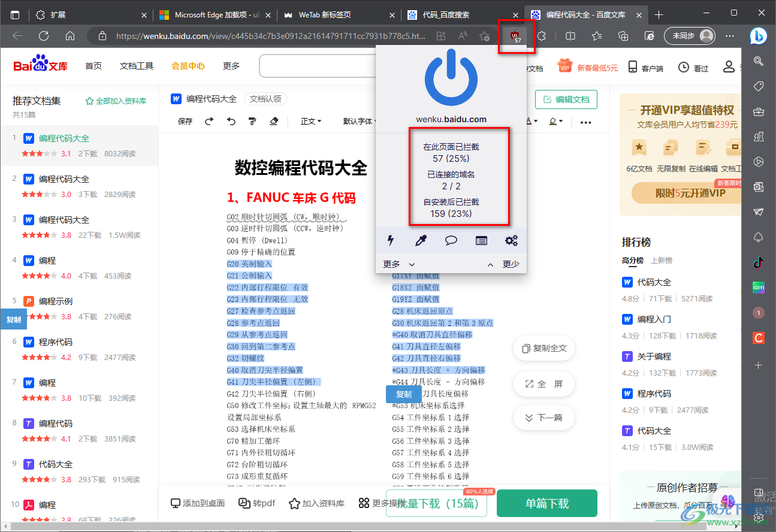Image resolution: width=776 pixels, height=532 pixels.
Task: Expand the 更多 section in uBlock popup
Action: (x=399, y=264)
